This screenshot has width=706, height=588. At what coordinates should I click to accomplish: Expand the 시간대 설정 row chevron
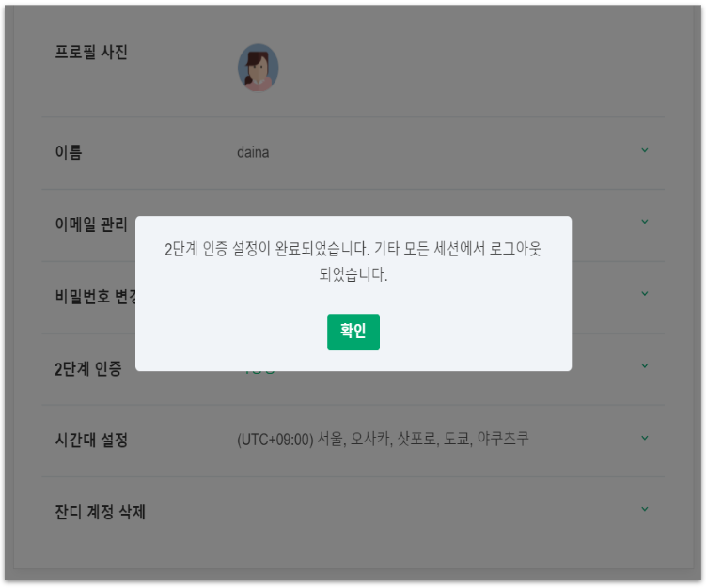pos(644,438)
